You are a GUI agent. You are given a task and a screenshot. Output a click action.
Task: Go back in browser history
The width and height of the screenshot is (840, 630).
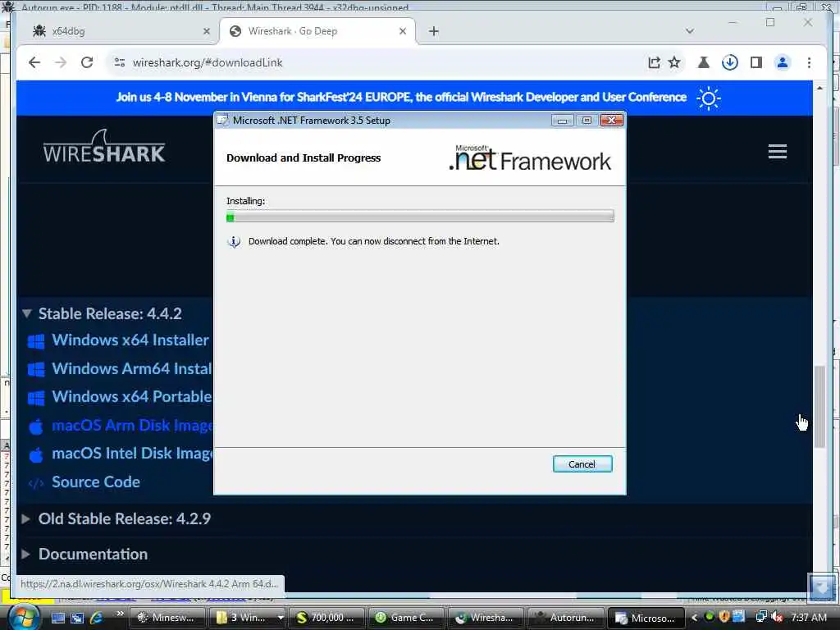click(x=34, y=62)
